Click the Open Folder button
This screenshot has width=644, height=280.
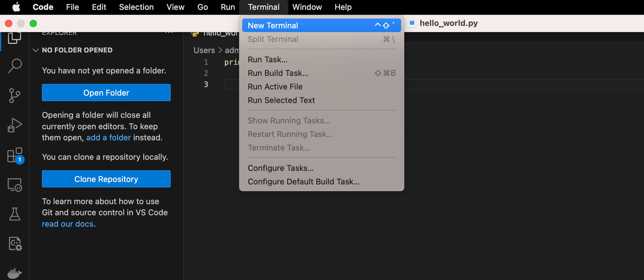106,93
